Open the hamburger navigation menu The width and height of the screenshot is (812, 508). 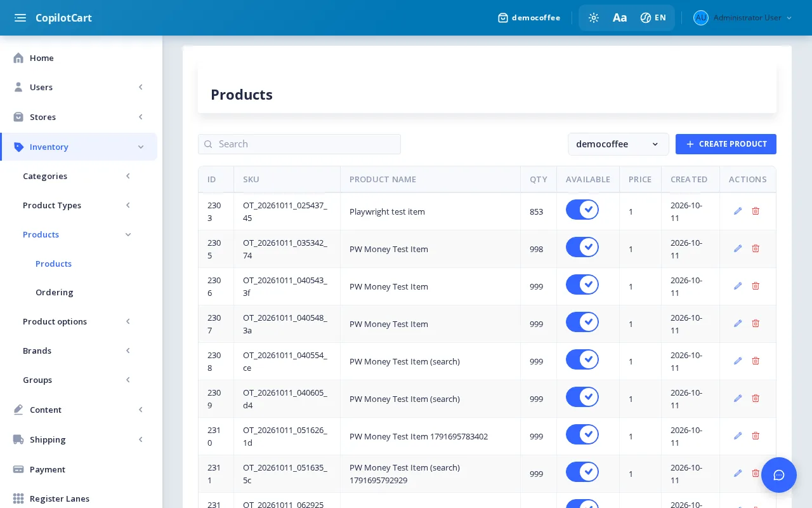[x=20, y=18]
